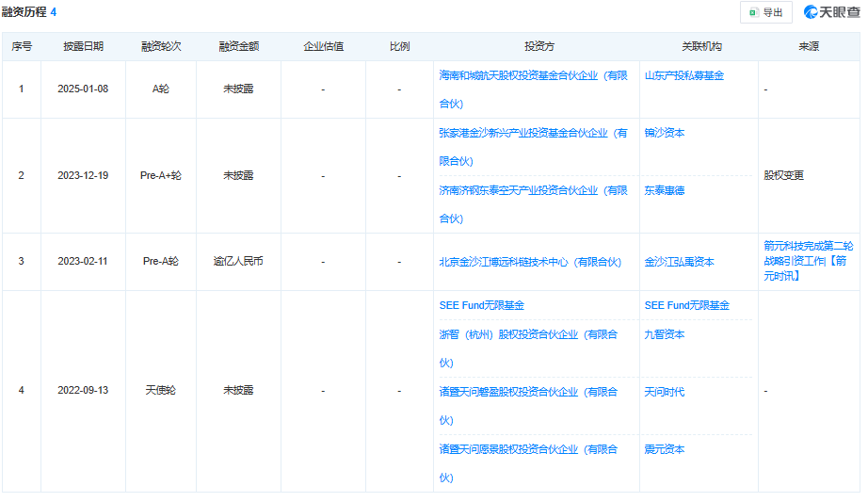Image resolution: width=868 pixels, height=502 pixels.
Task: Open 东泰康德 institution link
Action: pyautogui.click(x=664, y=190)
